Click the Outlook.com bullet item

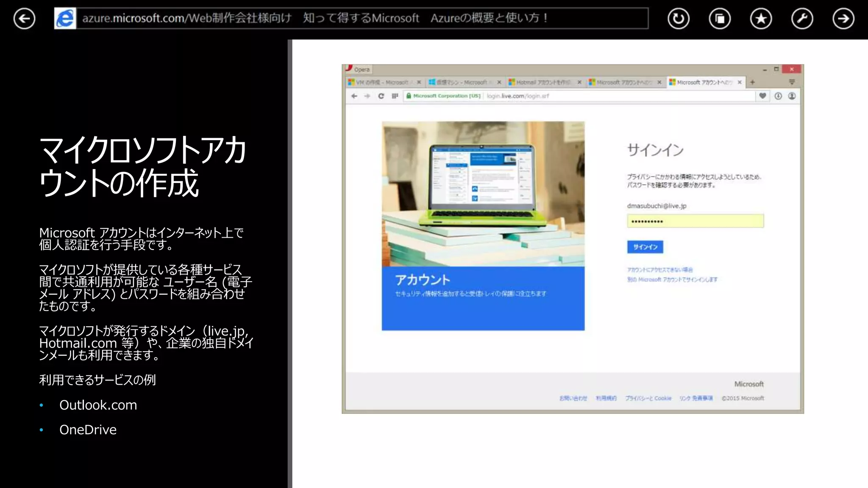[x=98, y=405]
